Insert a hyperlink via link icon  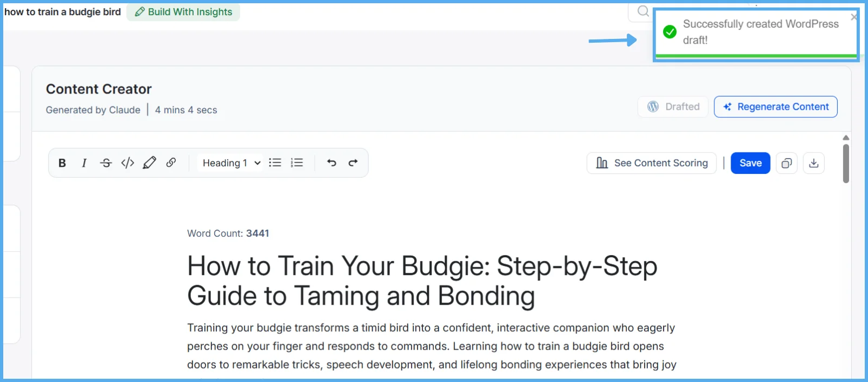171,163
